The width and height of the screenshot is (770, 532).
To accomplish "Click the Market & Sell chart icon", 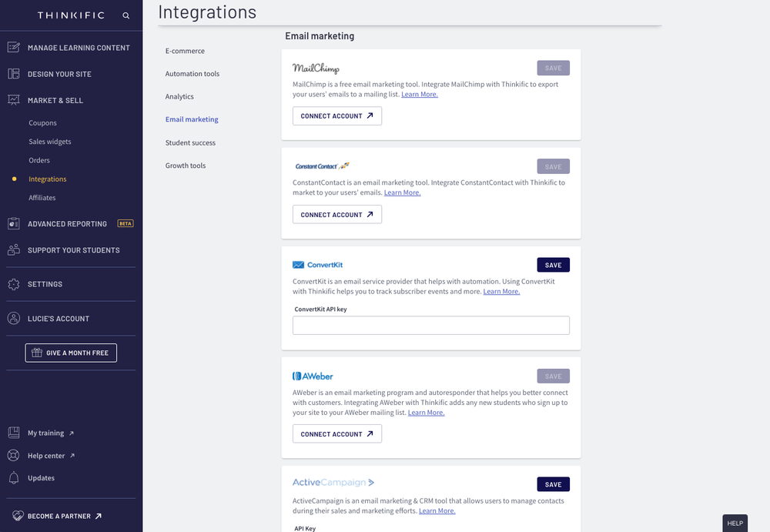I will coord(14,100).
